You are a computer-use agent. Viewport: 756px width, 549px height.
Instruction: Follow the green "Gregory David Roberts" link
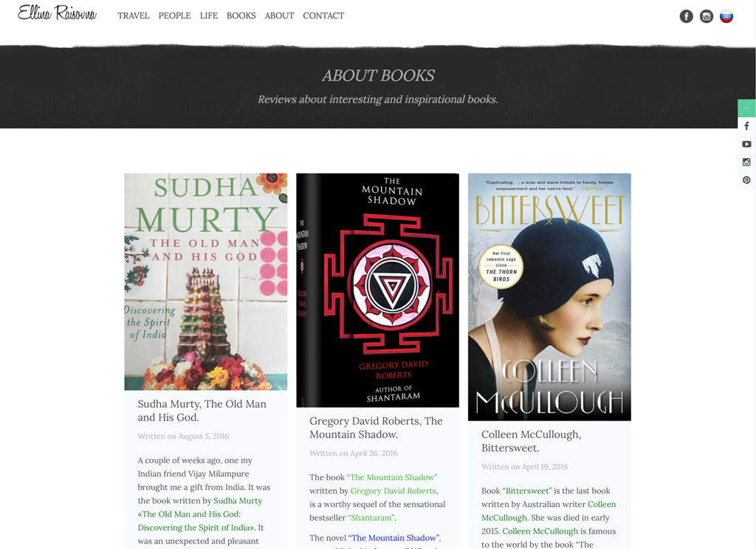(x=394, y=491)
